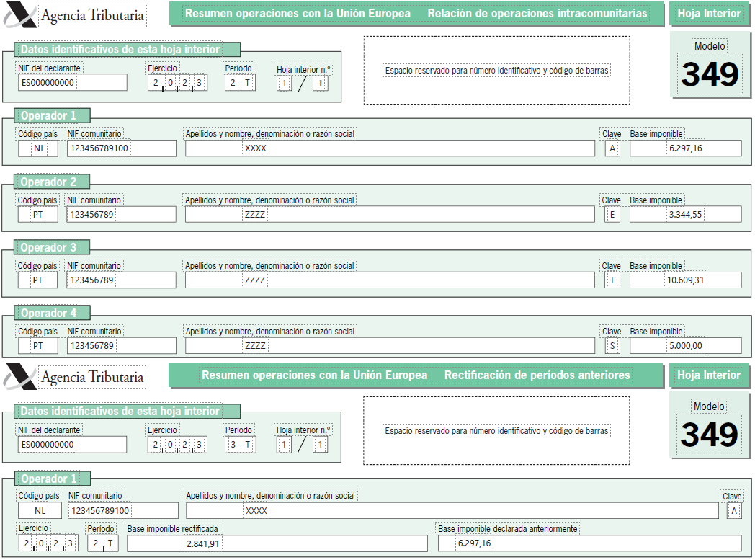Select the 'Rectificación de períodos anteriores' header title

pos(537,375)
